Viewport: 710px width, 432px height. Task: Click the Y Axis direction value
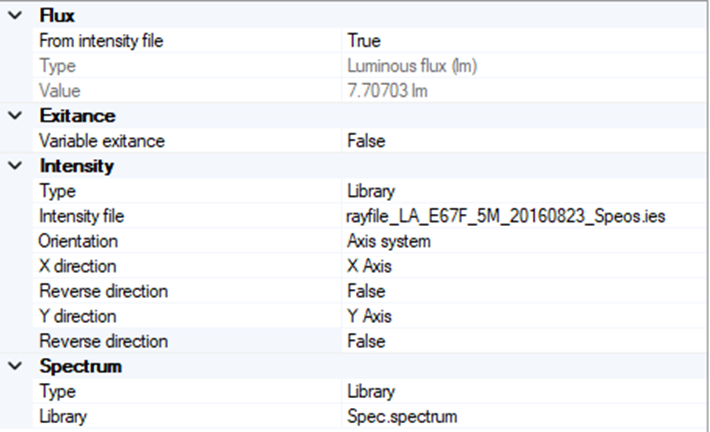pos(370,316)
